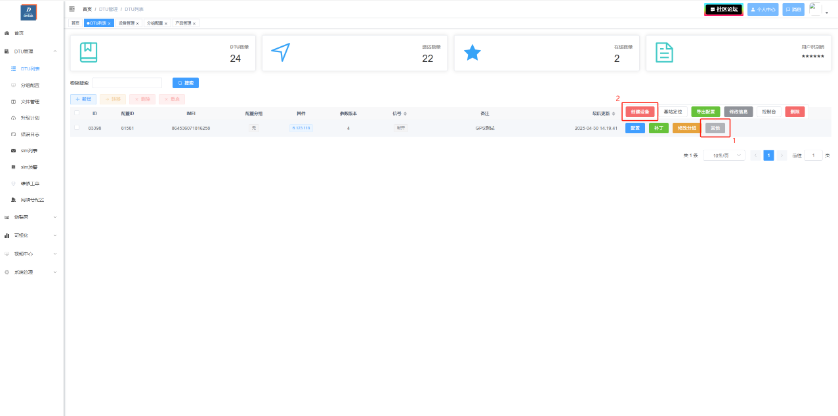The image size is (838, 416).
Task: Toggle sidebar collapse hamburger icon
Action: 72,9
